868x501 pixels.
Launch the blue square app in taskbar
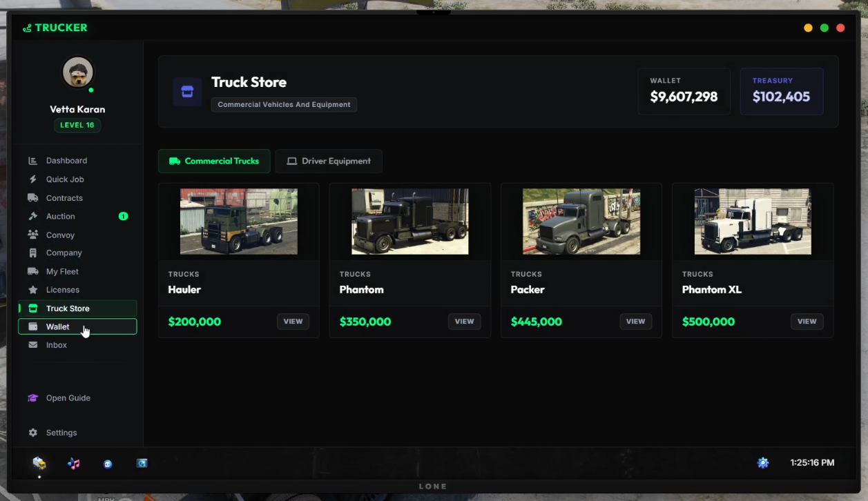[x=142, y=464]
